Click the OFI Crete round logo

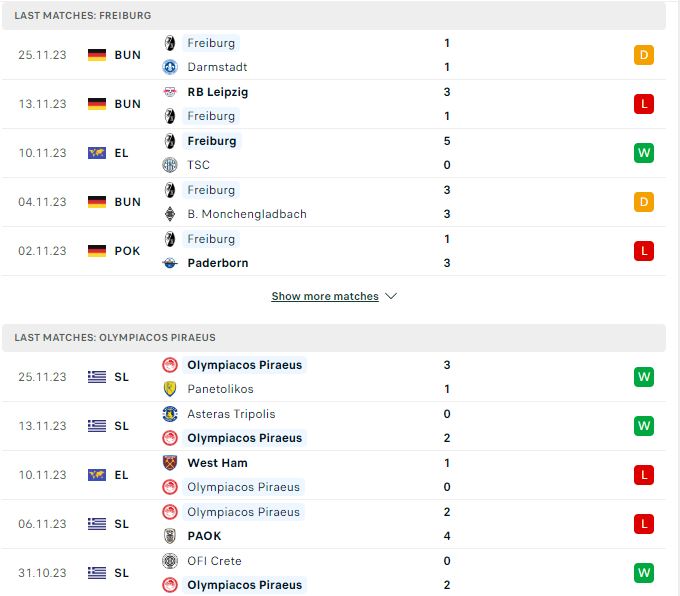[x=170, y=561]
